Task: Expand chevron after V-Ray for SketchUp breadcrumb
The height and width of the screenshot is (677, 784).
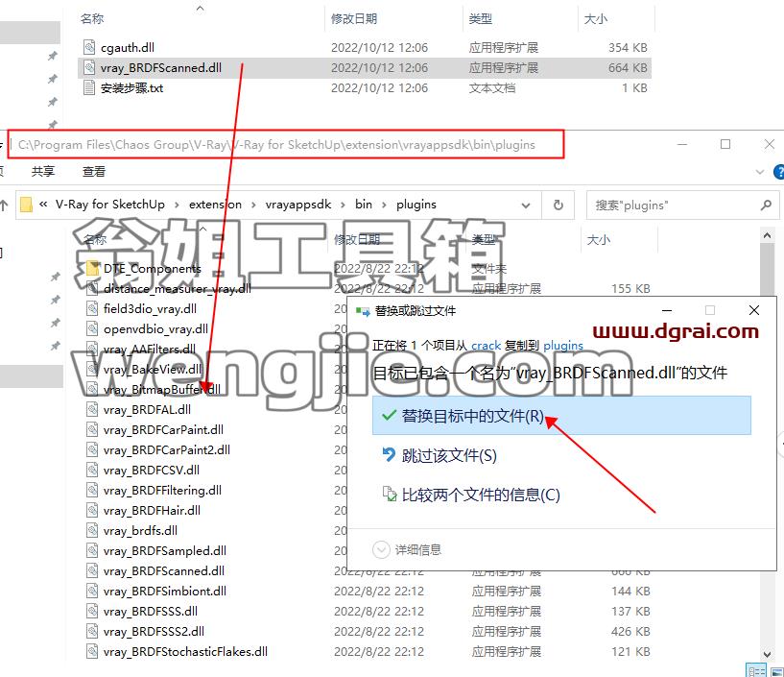Action: pos(177,205)
